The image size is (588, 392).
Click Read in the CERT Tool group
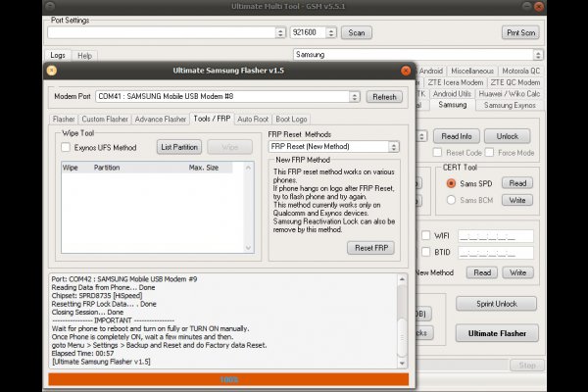point(517,183)
